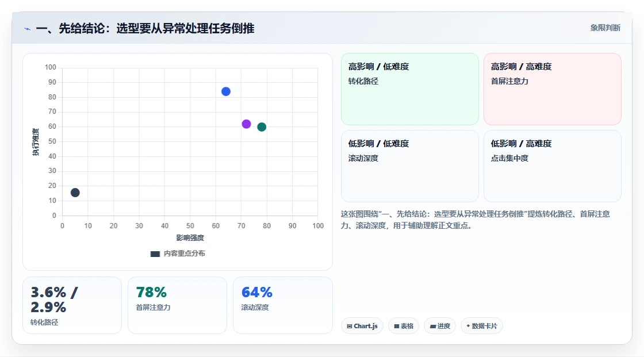The height and width of the screenshot is (357, 644).
Task: Click the 进度 chip icon
Action: [433, 326]
